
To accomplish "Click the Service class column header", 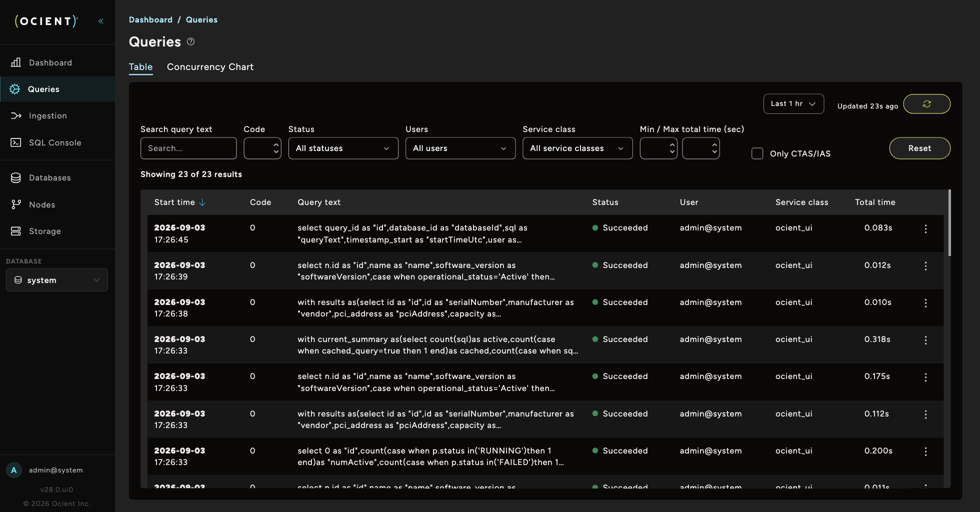I will pyautogui.click(x=801, y=202).
